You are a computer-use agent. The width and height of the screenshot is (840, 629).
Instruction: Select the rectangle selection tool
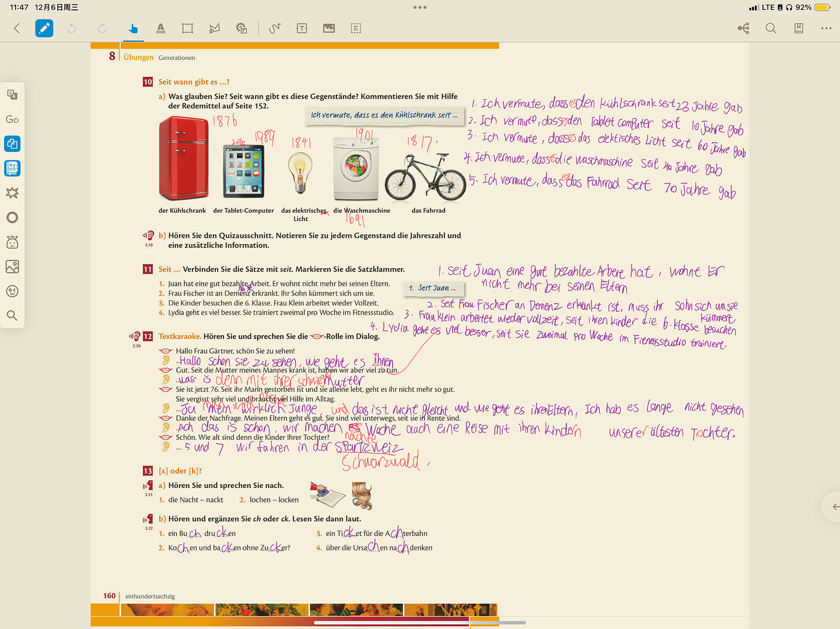[x=187, y=28]
